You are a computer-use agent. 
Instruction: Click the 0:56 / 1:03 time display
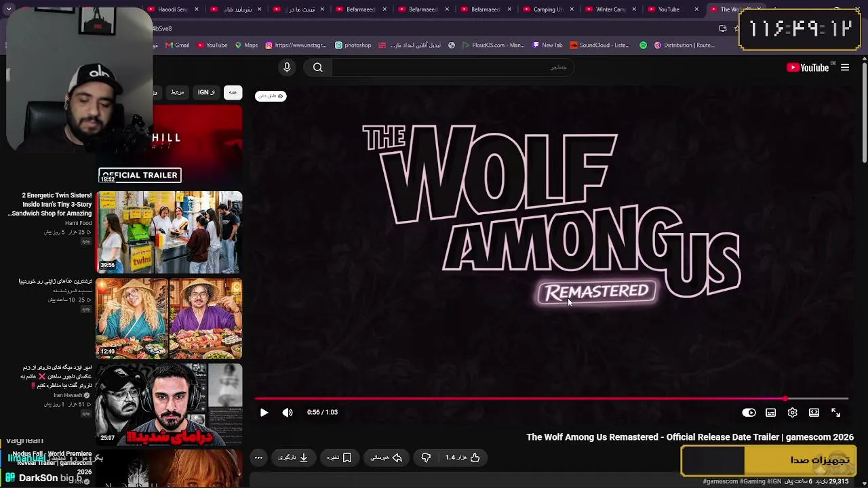coord(322,412)
